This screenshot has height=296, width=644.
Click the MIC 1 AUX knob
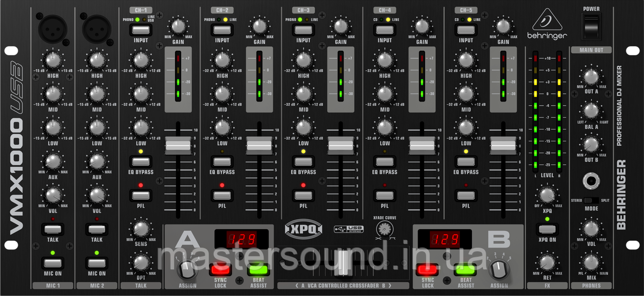point(52,161)
